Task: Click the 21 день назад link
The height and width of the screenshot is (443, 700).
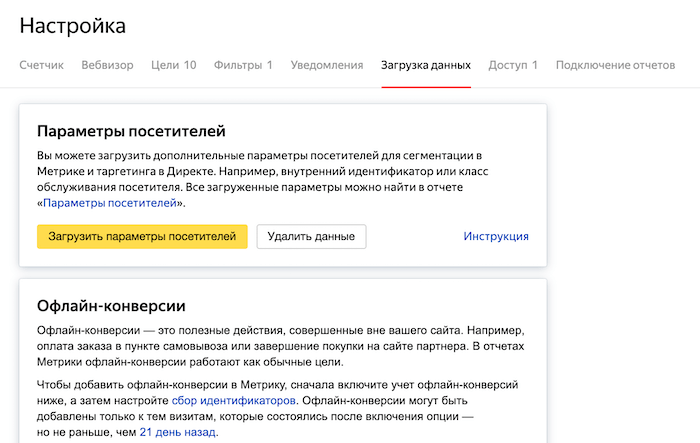Action: (177, 433)
